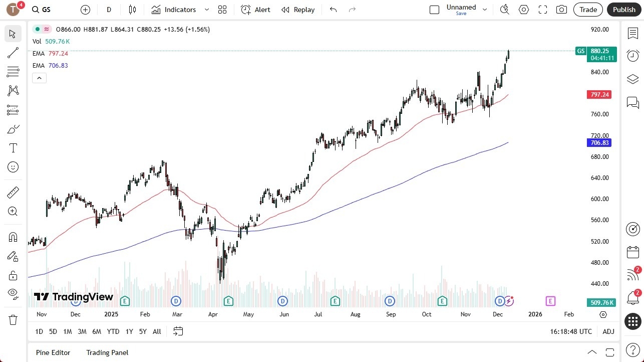The height and width of the screenshot is (362, 644).
Task: Open the notifications bell
Action: pyautogui.click(x=632, y=297)
